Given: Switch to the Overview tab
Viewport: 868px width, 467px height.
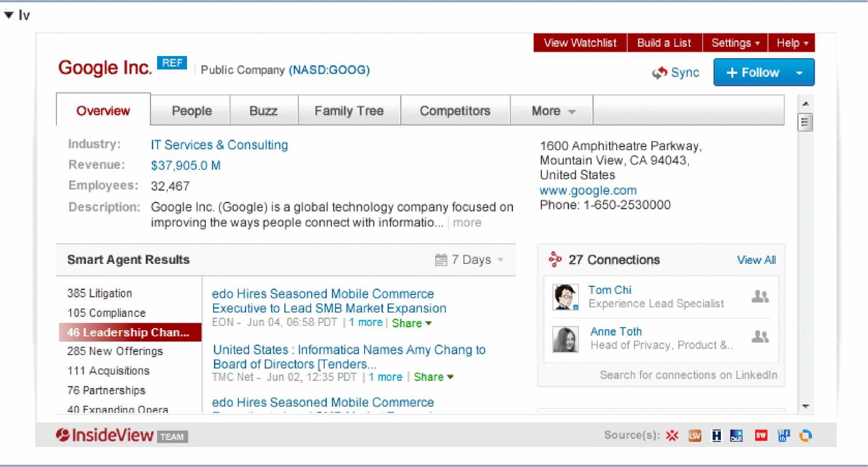Looking at the screenshot, I should tap(103, 110).
